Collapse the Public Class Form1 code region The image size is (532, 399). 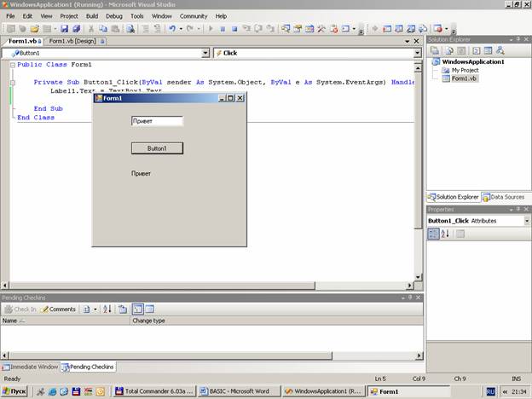13,65
